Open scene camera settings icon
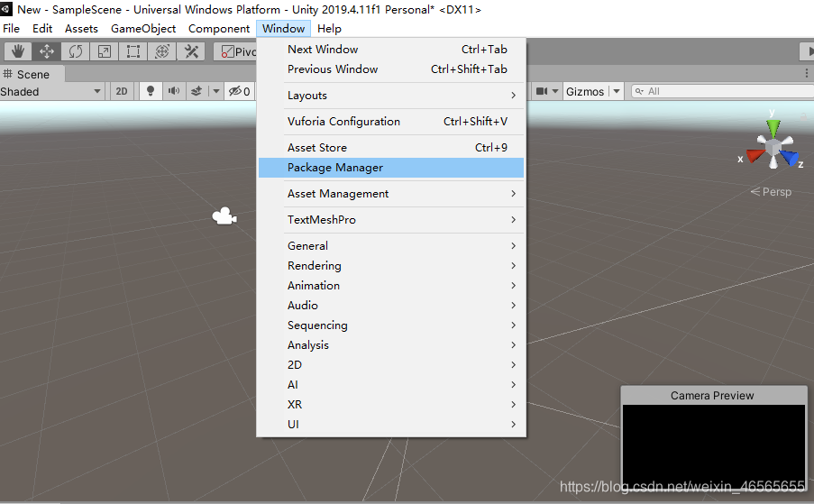 pyautogui.click(x=542, y=91)
